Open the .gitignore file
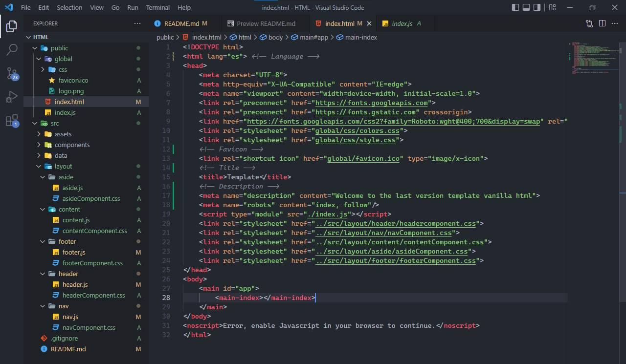 (86, 338)
